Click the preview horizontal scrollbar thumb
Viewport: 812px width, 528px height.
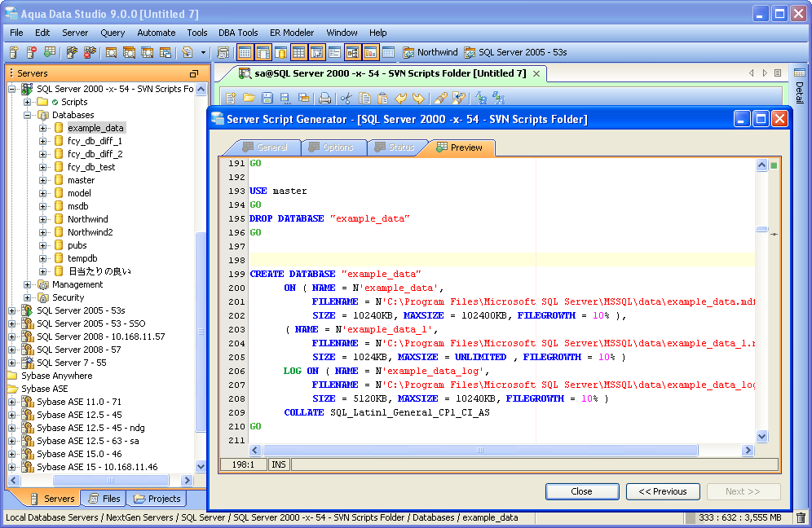point(479,450)
